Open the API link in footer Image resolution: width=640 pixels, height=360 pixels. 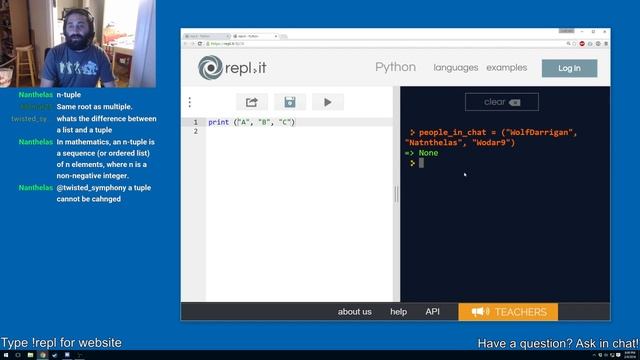tap(433, 312)
